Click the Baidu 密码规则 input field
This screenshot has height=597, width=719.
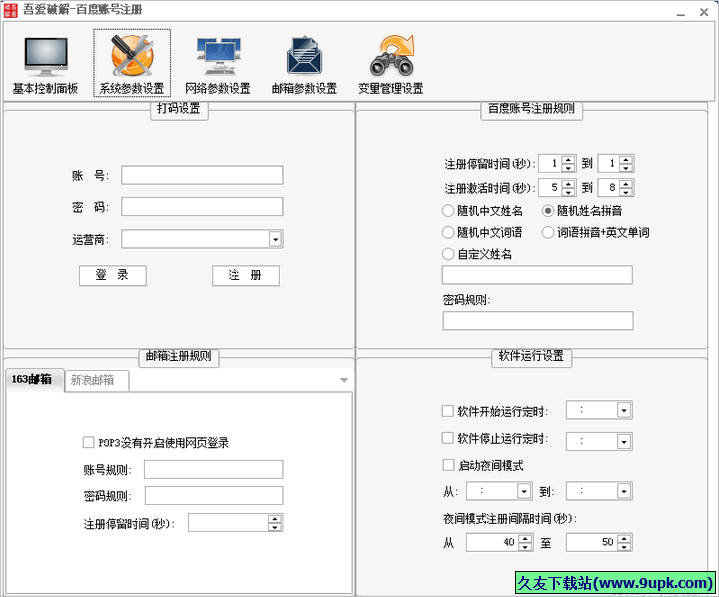tap(538, 321)
